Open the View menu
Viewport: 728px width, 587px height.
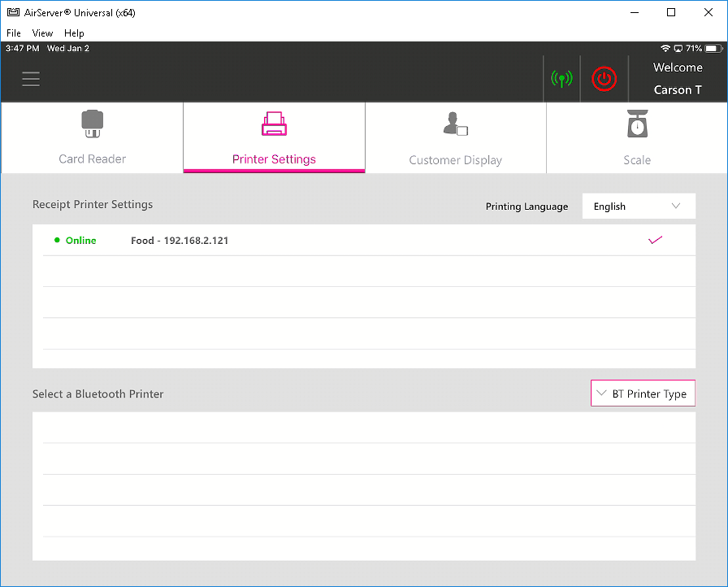point(42,33)
